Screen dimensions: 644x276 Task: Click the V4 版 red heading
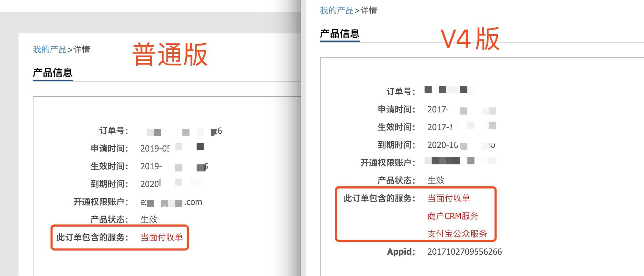pos(470,39)
